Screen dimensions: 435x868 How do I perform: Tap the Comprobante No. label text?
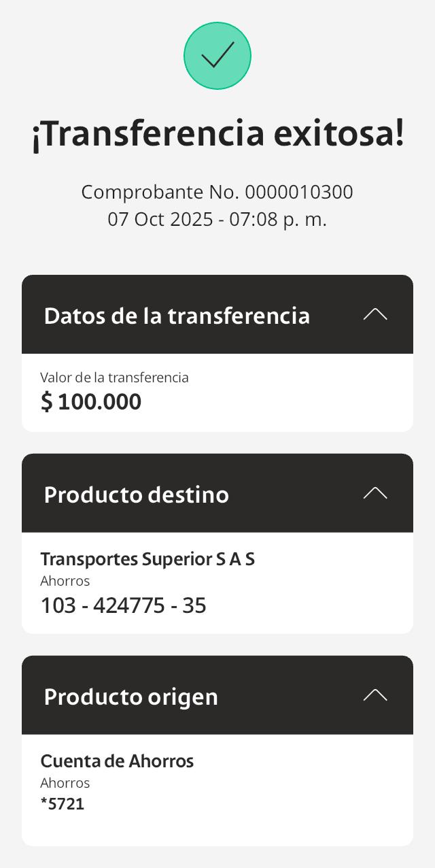point(160,192)
